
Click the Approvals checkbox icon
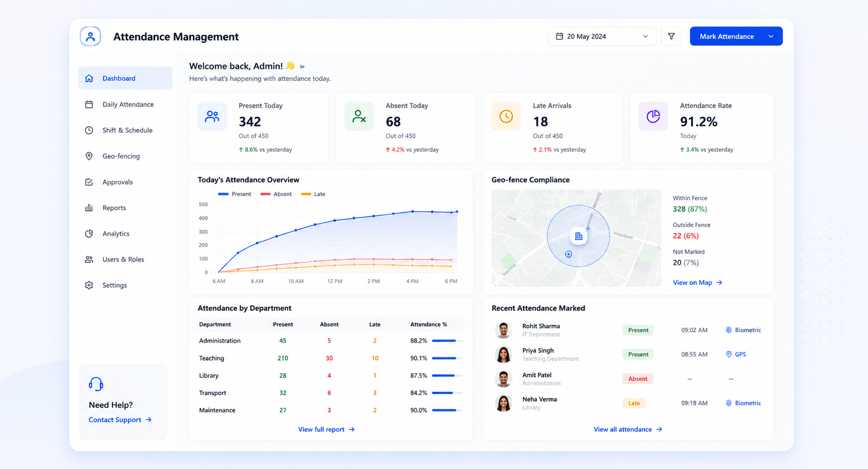click(x=89, y=182)
